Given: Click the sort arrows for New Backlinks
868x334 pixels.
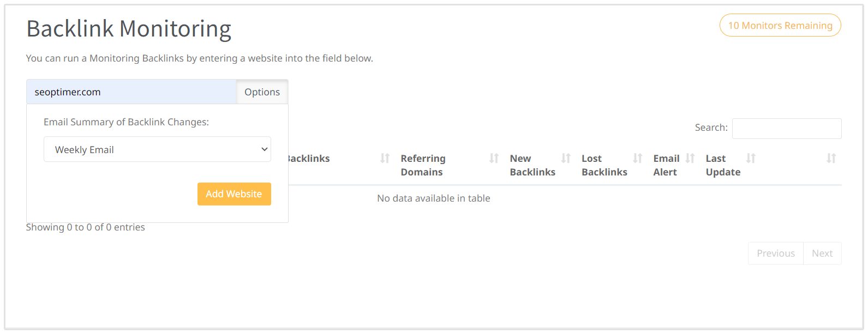Looking at the screenshot, I should (566, 159).
